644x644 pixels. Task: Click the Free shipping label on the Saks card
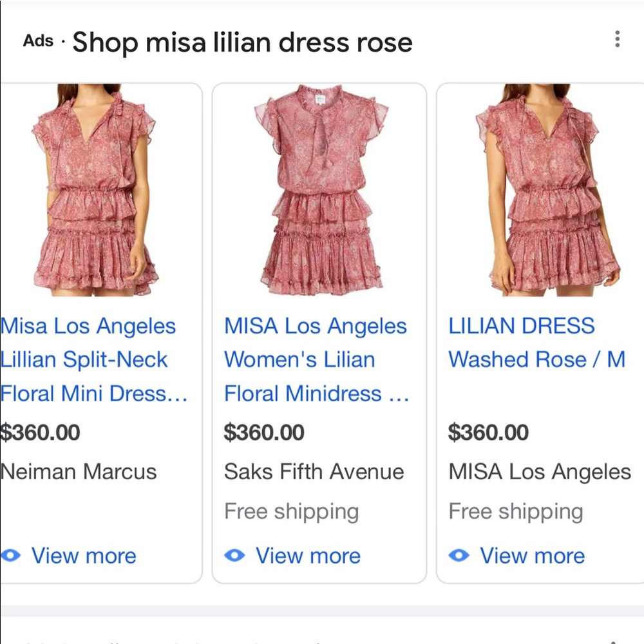pyautogui.click(x=291, y=511)
